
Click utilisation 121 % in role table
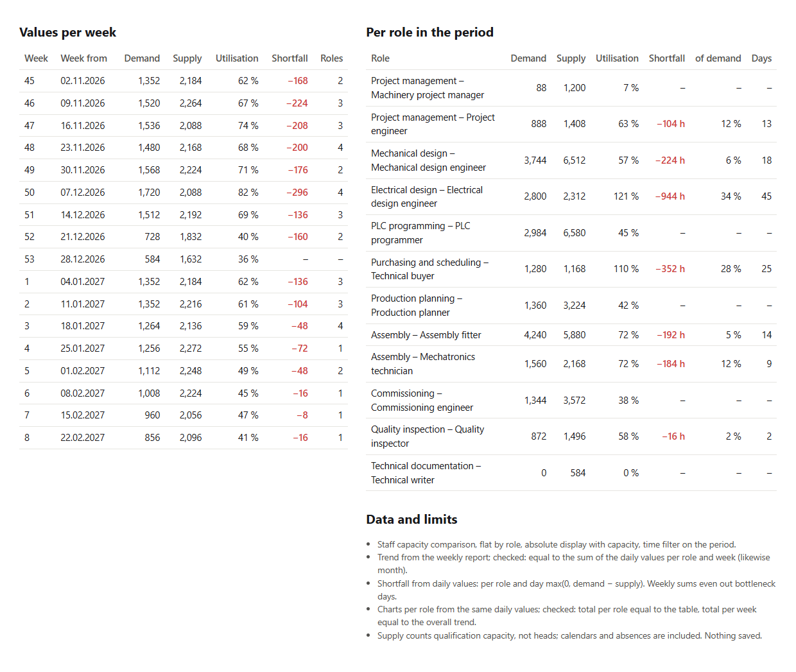[x=626, y=196]
